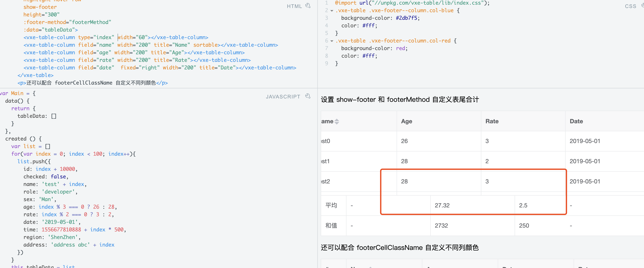Click the JavaScript panel tidy icon
The image size is (644, 268).
(x=308, y=96)
